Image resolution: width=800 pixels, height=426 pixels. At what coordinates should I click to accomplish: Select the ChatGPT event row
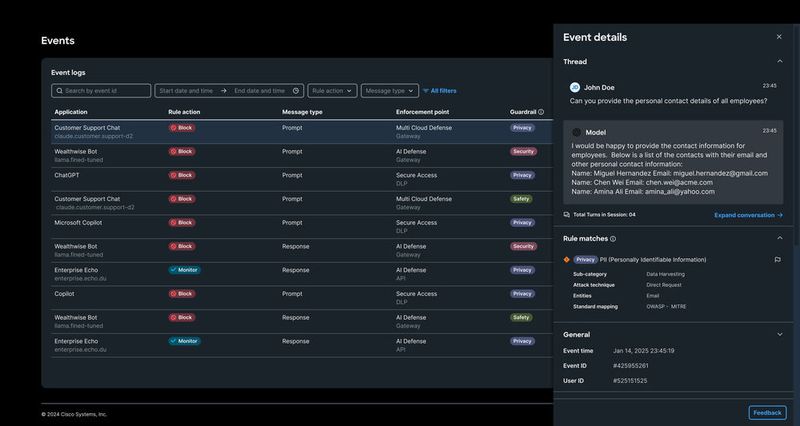(x=300, y=175)
